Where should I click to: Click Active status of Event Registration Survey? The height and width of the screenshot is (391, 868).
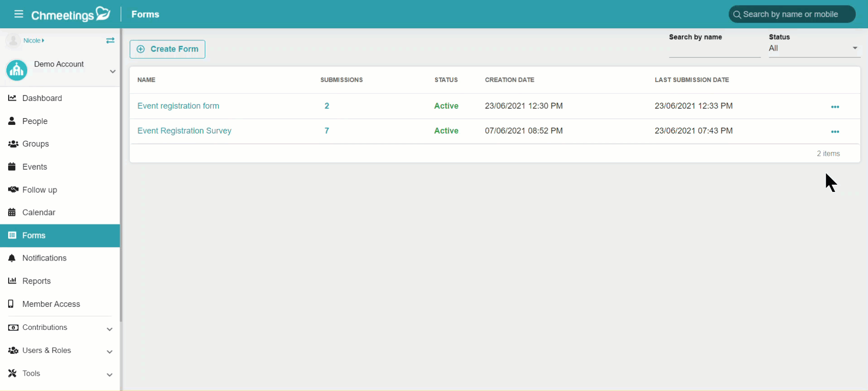pyautogui.click(x=446, y=131)
